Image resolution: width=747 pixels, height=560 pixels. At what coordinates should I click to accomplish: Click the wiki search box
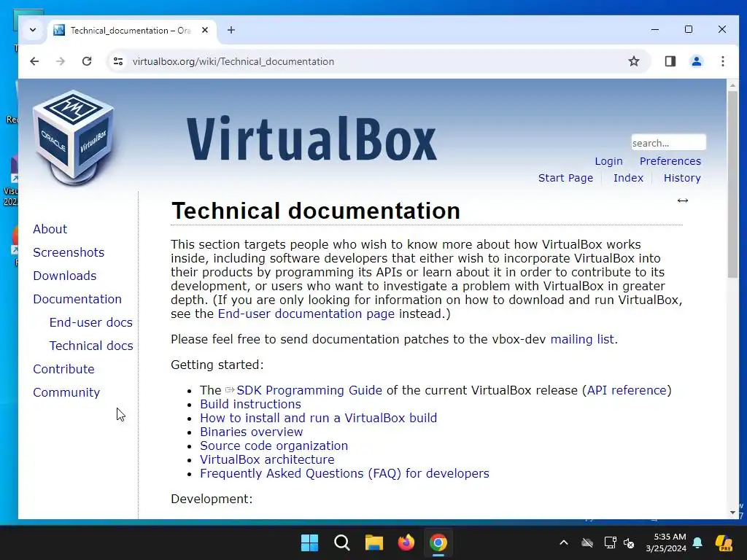click(668, 143)
